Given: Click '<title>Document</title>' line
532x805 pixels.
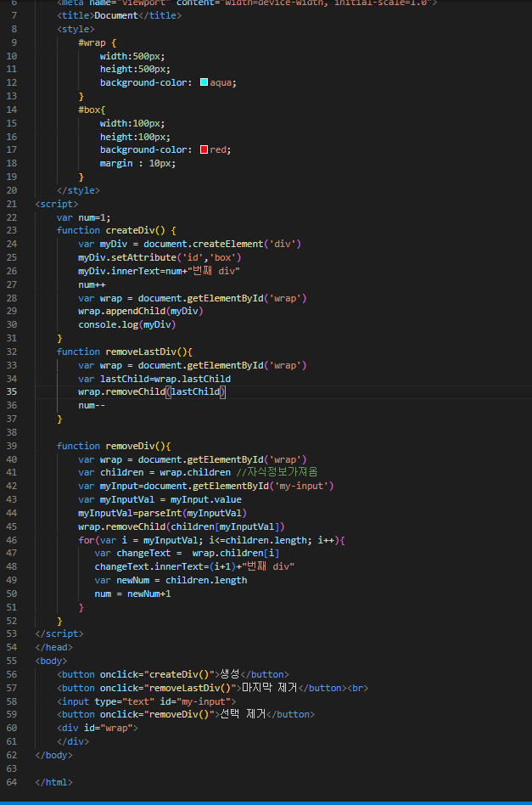Looking at the screenshot, I should point(119,15).
